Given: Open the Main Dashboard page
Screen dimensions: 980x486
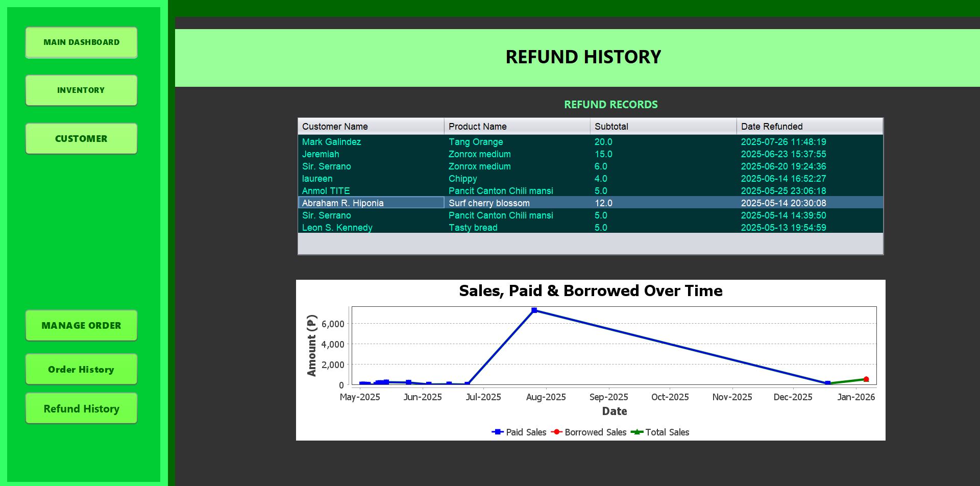Looking at the screenshot, I should pyautogui.click(x=81, y=42).
